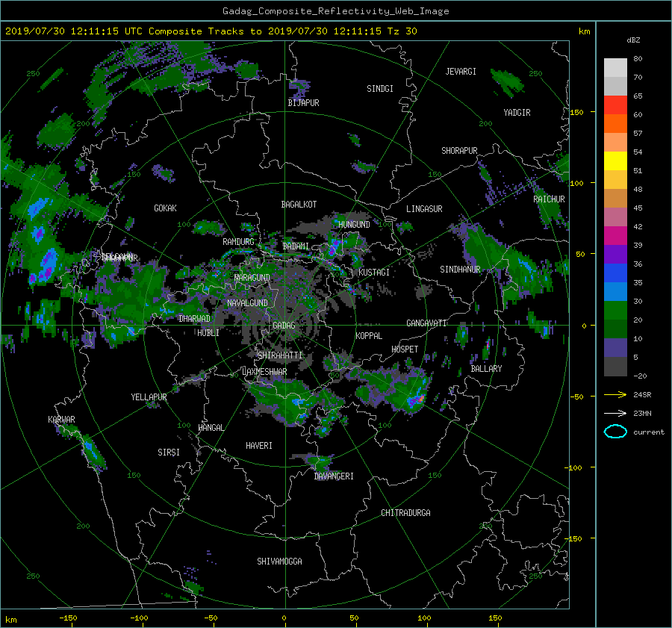The image size is (672, 628).
Task: Click the 23MN legend label
Action: [x=642, y=414]
